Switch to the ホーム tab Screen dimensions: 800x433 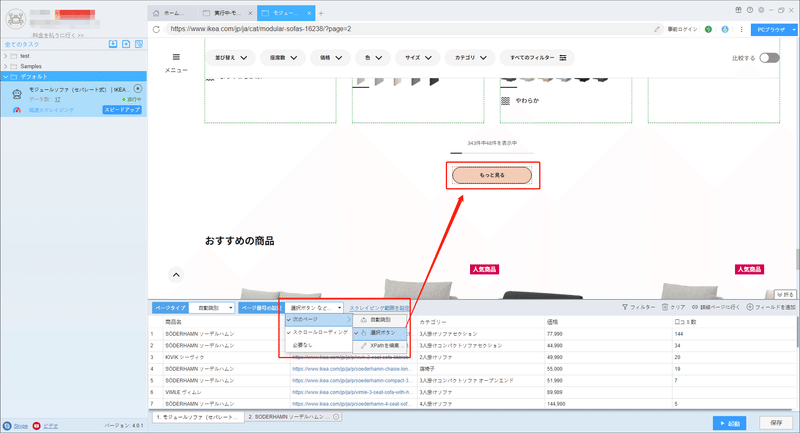click(173, 13)
